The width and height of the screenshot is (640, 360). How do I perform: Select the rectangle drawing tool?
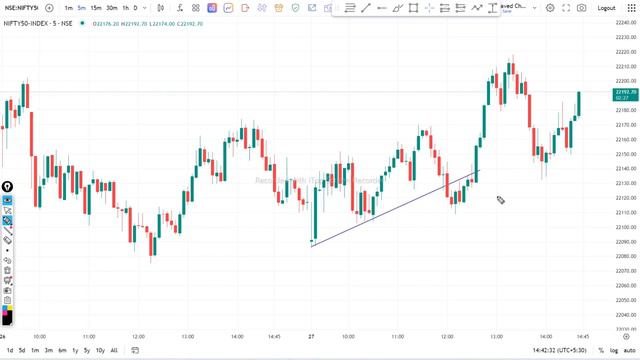(x=413, y=8)
